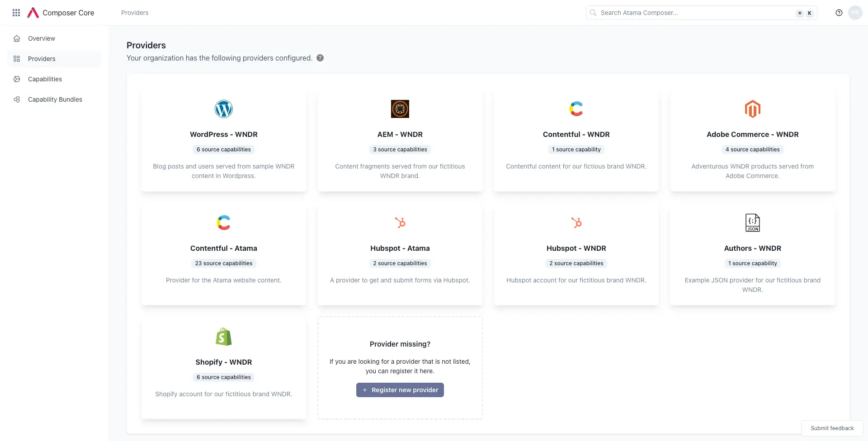The width and height of the screenshot is (868, 441).
Task: Click the Adobe Commerce Magento logo
Action: click(x=752, y=109)
